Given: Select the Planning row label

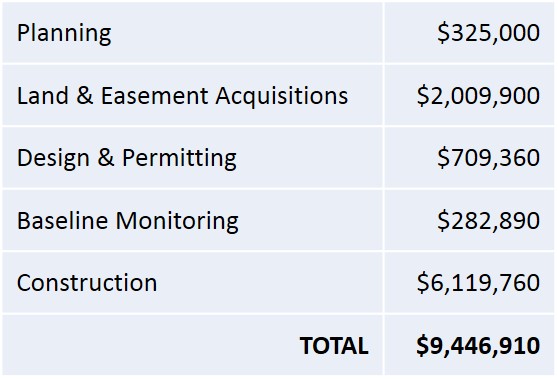Looking at the screenshot, I should [x=64, y=34].
